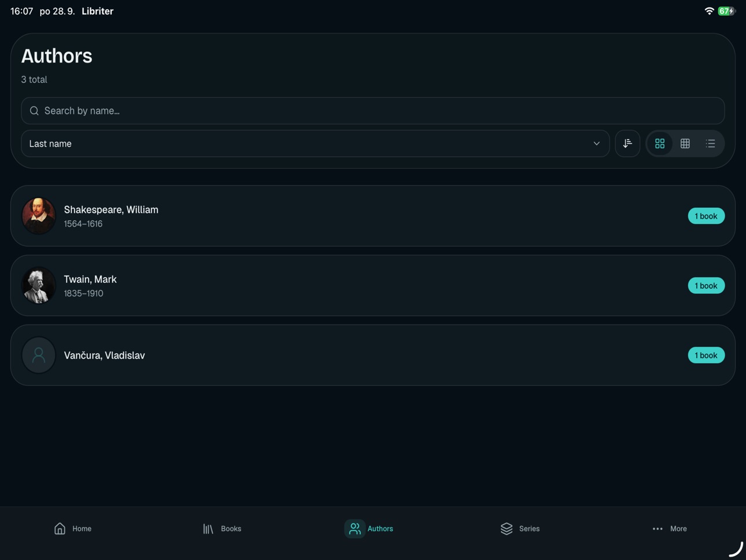Go to the Home tab
This screenshot has width=746, height=560.
[73, 529]
